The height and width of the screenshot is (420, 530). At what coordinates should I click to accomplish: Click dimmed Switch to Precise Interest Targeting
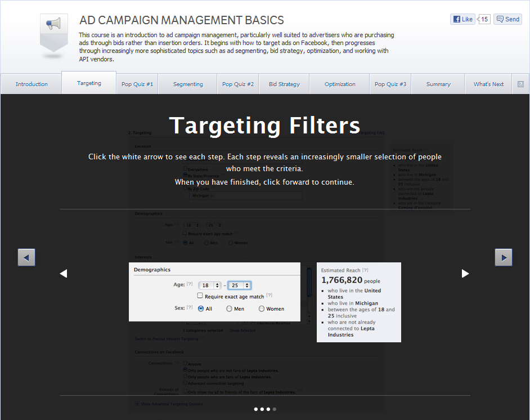click(x=167, y=338)
